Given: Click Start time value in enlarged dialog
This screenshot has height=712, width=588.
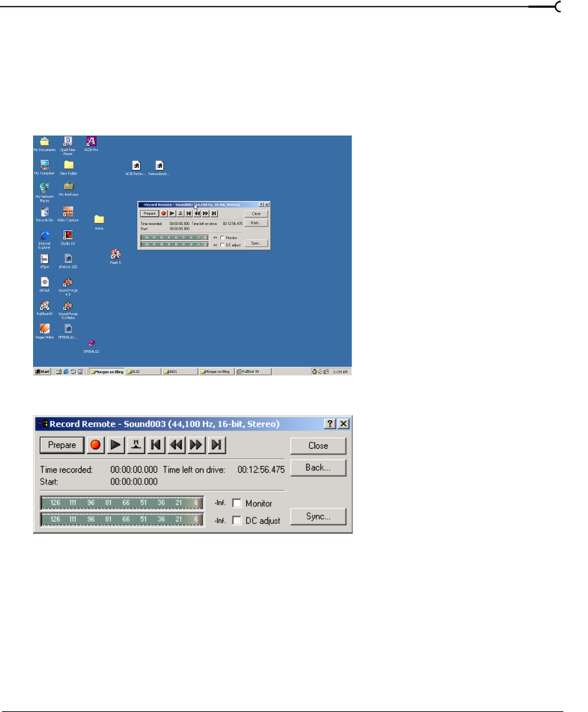Looking at the screenshot, I should (x=134, y=482).
